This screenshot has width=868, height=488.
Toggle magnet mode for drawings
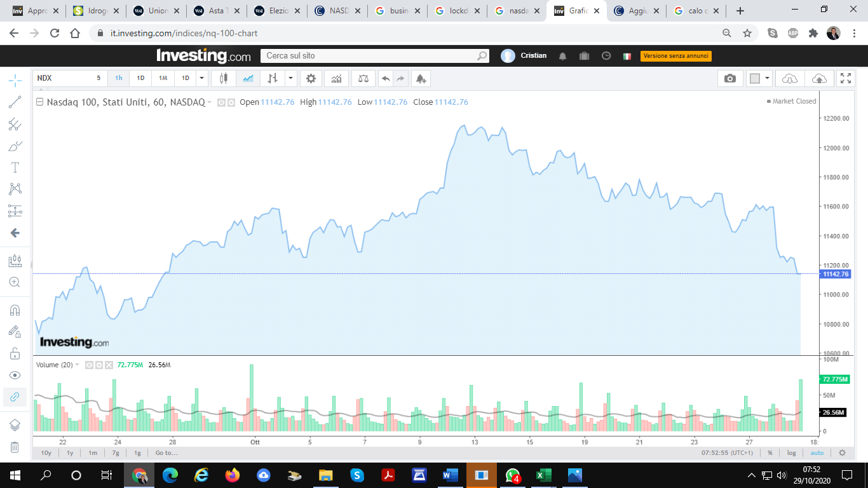tap(15, 310)
